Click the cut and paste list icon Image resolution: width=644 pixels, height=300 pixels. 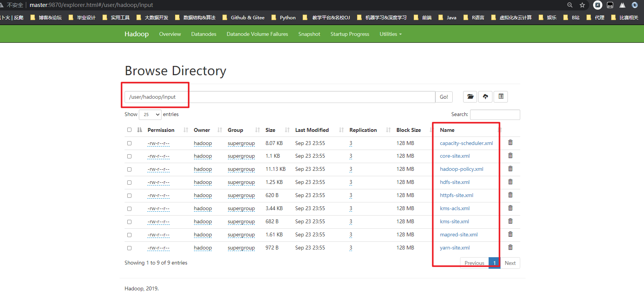(x=501, y=96)
